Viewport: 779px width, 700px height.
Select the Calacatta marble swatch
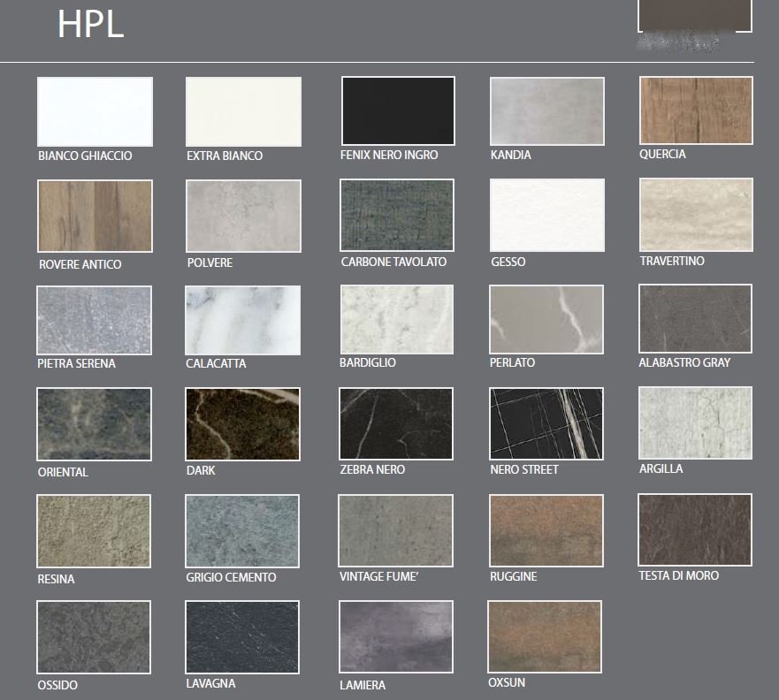[242, 320]
